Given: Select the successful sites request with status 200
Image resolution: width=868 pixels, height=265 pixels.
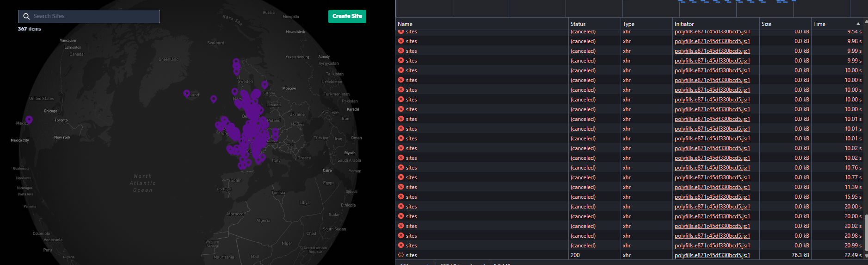Looking at the screenshot, I should tap(629, 255).
